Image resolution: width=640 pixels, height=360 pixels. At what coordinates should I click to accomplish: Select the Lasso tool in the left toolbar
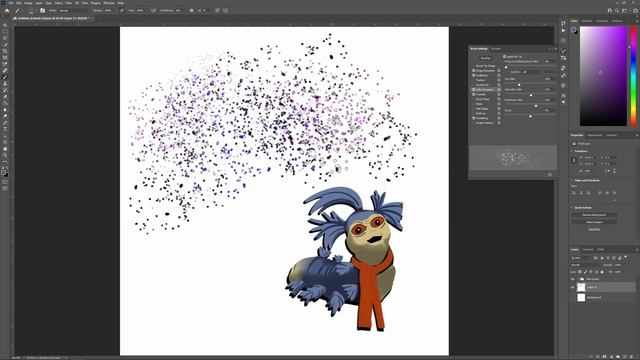tap(5, 38)
